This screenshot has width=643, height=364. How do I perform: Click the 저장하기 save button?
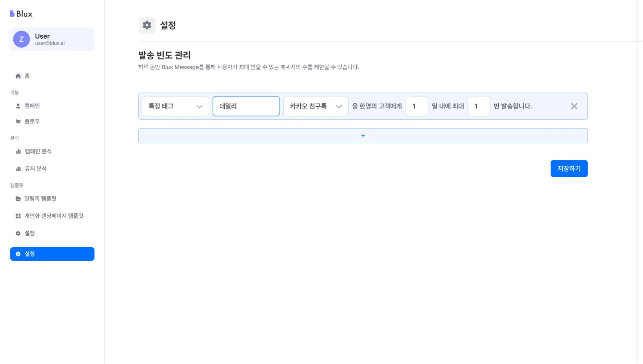pos(569,168)
